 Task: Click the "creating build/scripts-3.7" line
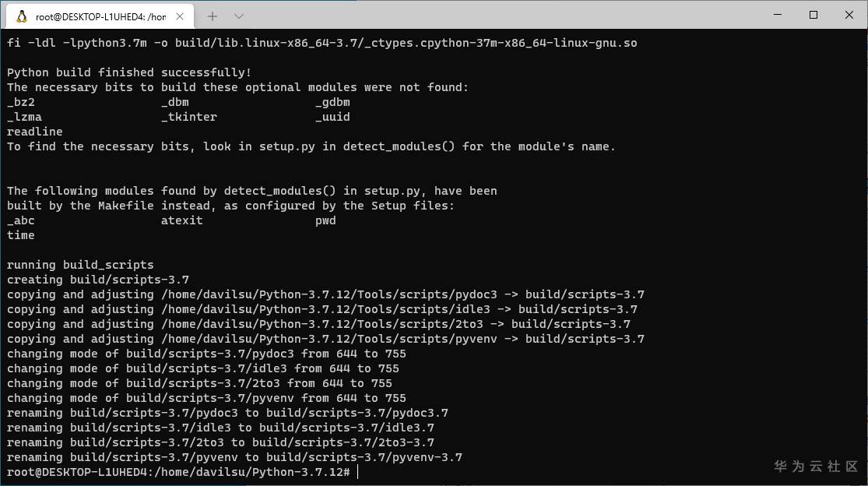tap(98, 280)
